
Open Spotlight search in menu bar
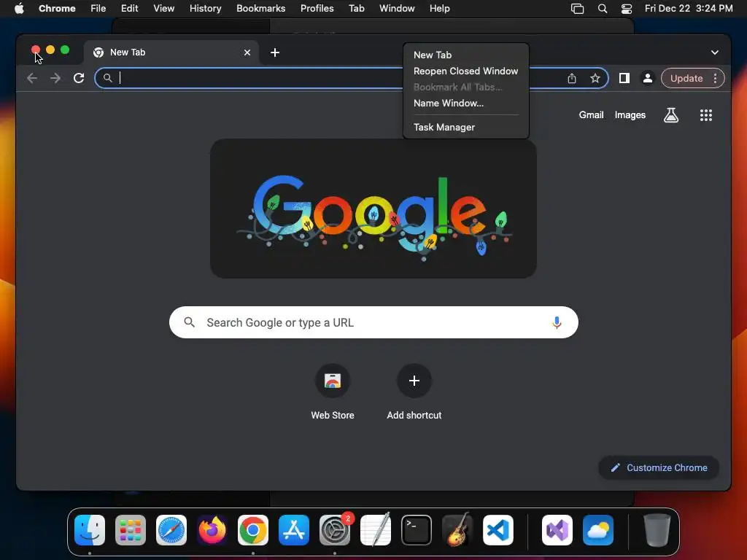[x=602, y=9]
